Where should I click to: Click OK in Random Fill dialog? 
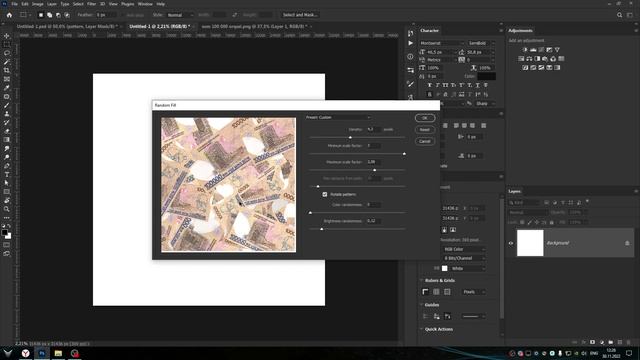pos(425,118)
